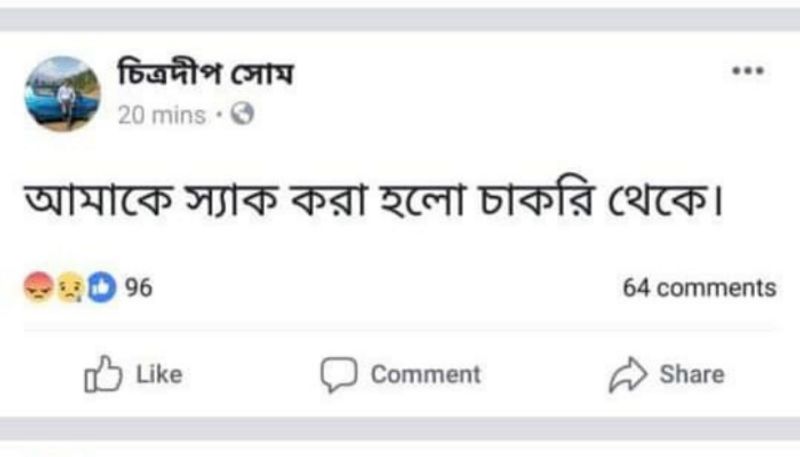Click the speech bubble comment icon

(x=338, y=375)
